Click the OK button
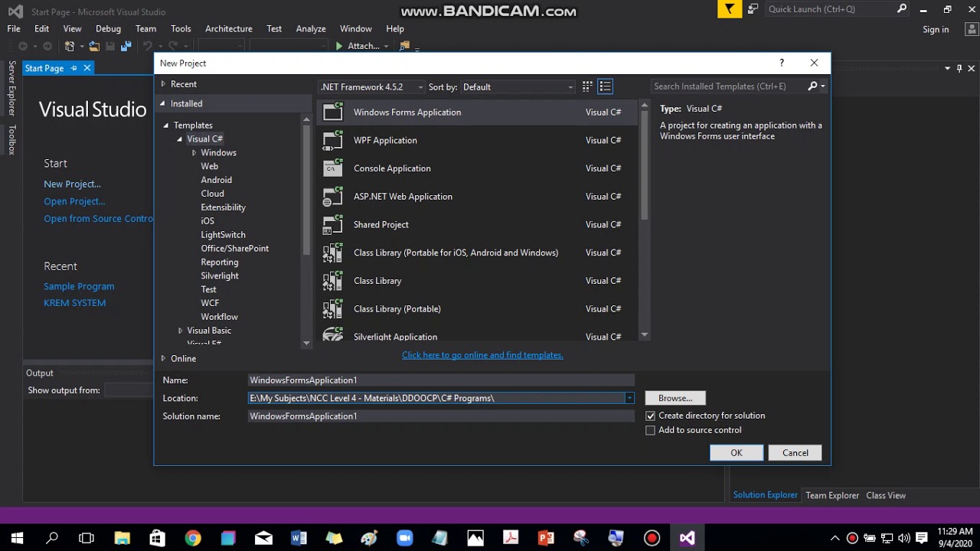Image resolution: width=980 pixels, height=551 pixels. (x=737, y=453)
